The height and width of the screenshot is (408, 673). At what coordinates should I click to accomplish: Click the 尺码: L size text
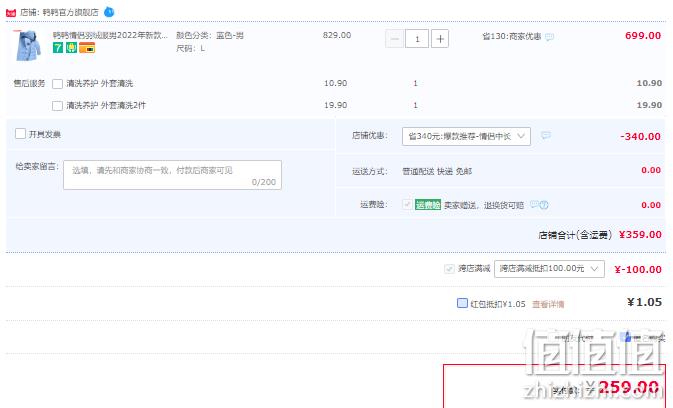191,48
